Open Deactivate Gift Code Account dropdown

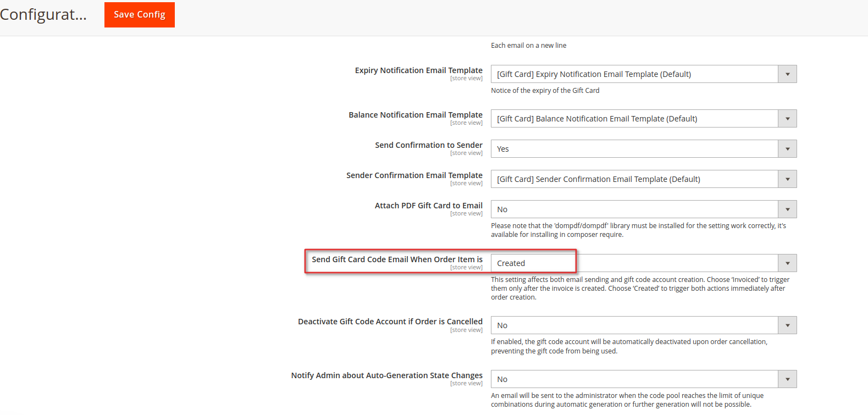644,325
